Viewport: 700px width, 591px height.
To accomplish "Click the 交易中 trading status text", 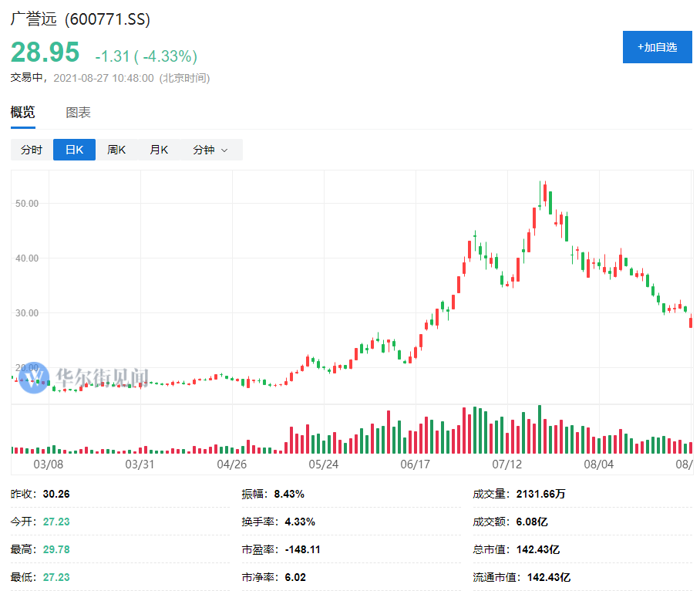I will click(27, 78).
